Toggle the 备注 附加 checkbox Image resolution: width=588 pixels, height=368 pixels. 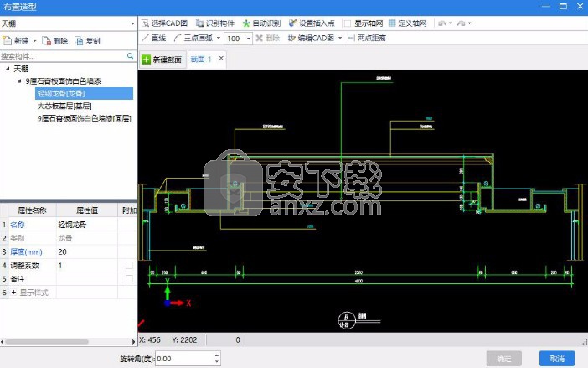129,278
